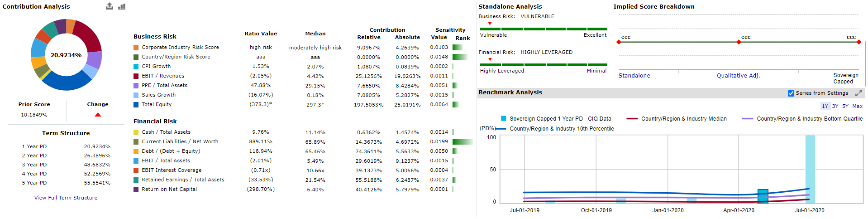
Task: Select the Max time range
Action: 857,106
